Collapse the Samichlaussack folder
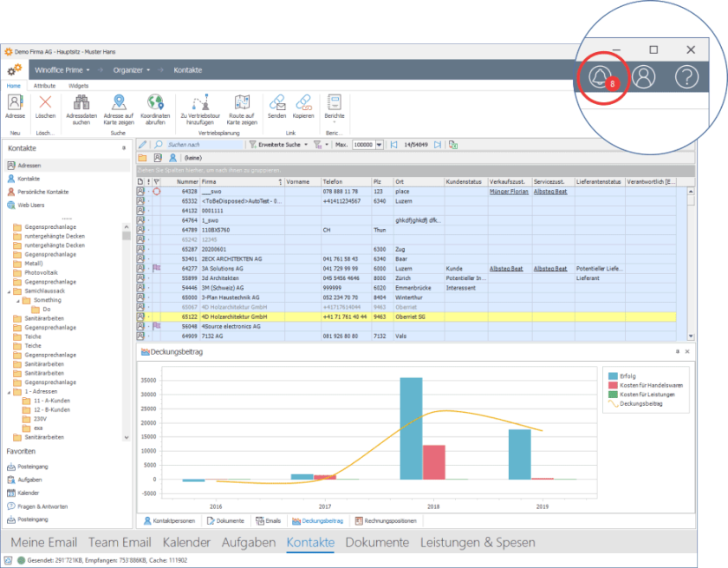 (x=9, y=291)
